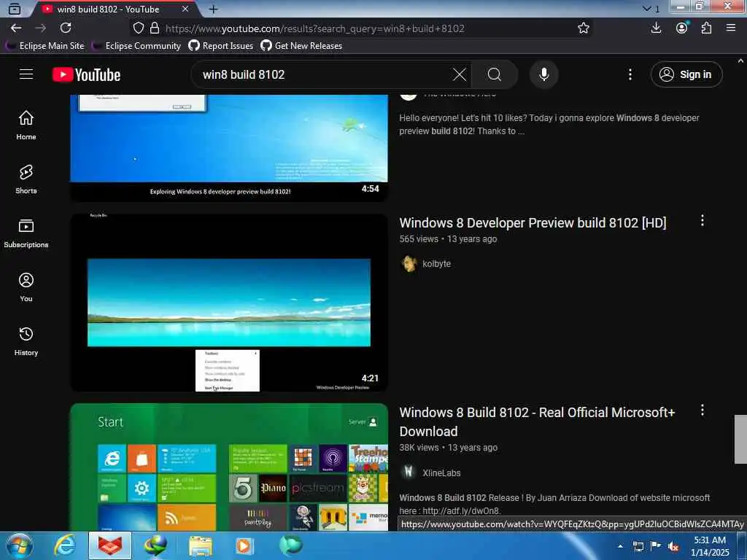Open Get New Releases bookmark

point(301,46)
